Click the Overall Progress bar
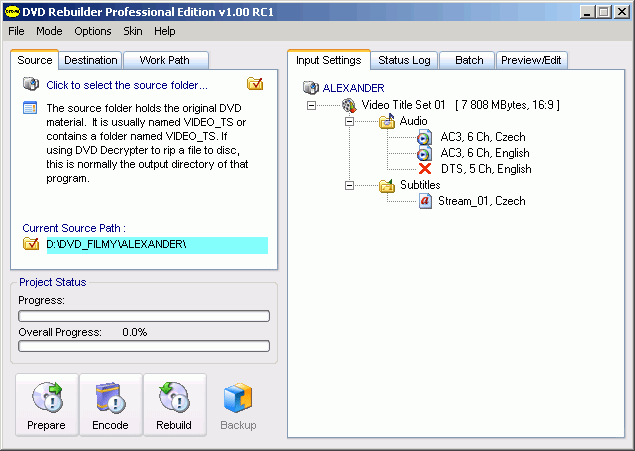 click(144, 346)
